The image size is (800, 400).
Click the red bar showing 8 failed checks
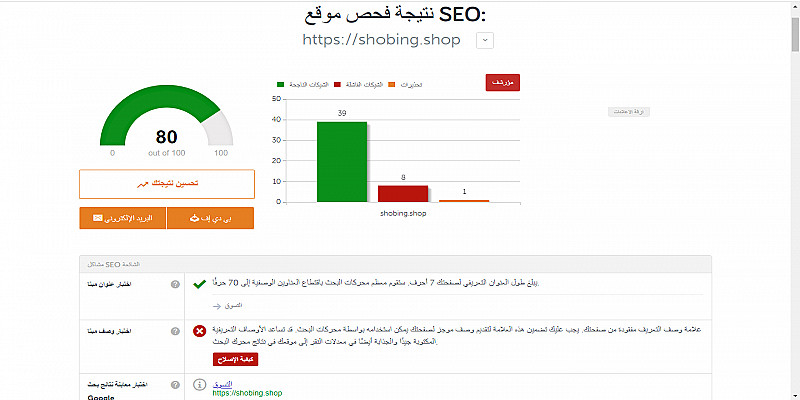pos(403,193)
